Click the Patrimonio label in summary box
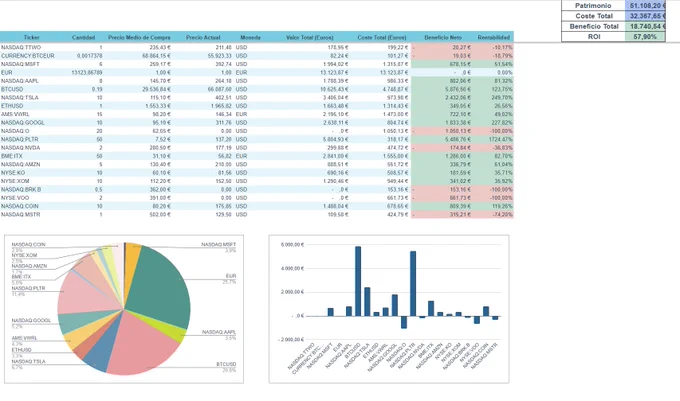The height and width of the screenshot is (401, 680). tap(593, 6)
